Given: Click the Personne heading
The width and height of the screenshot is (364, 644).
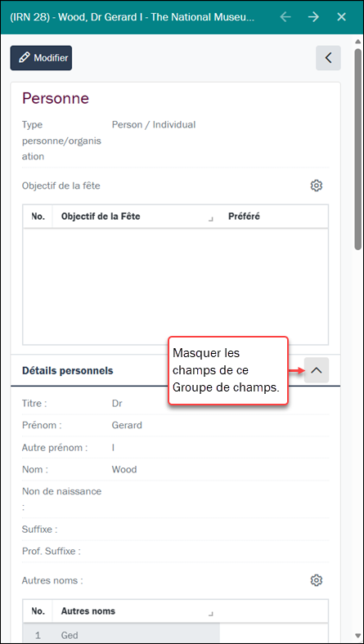Looking at the screenshot, I should (x=56, y=98).
